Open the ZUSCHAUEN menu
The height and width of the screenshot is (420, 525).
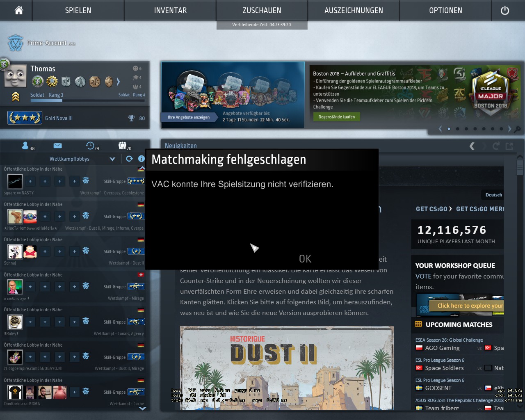click(262, 10)
